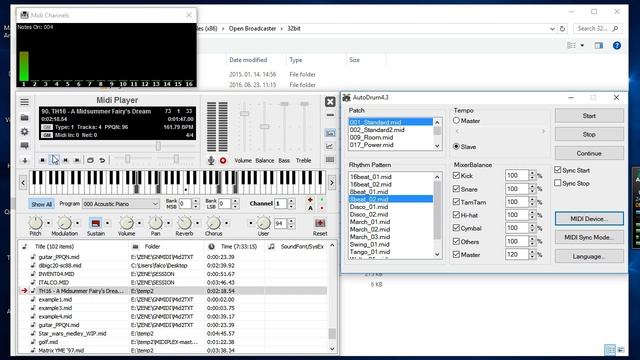Shift piano keyboard right
This screenshot has width=640, height=360.
331,182
